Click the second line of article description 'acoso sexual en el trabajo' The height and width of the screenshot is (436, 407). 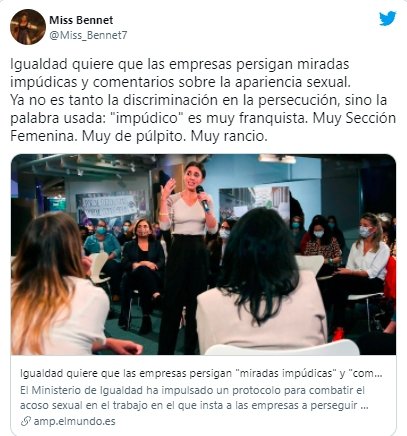coord(194,406)
